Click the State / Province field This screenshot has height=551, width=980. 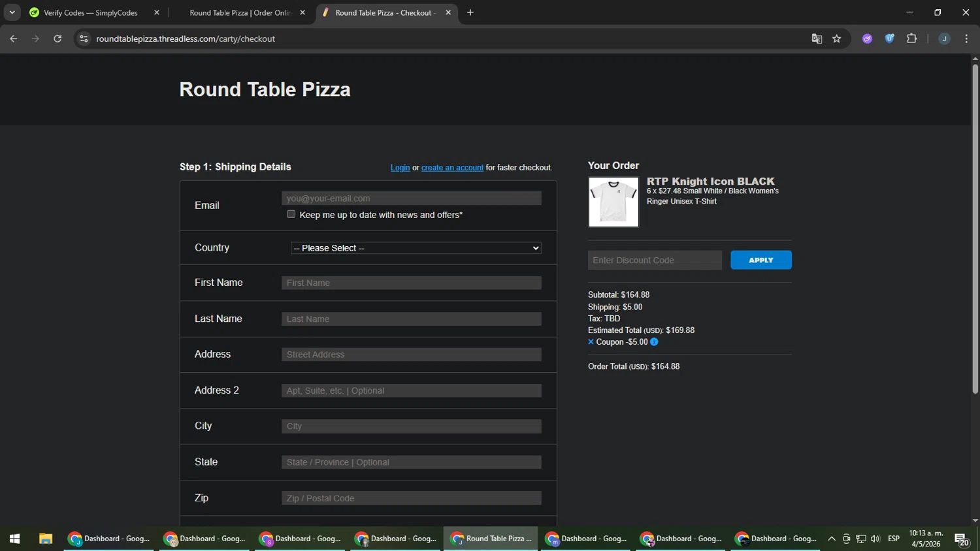412,462
